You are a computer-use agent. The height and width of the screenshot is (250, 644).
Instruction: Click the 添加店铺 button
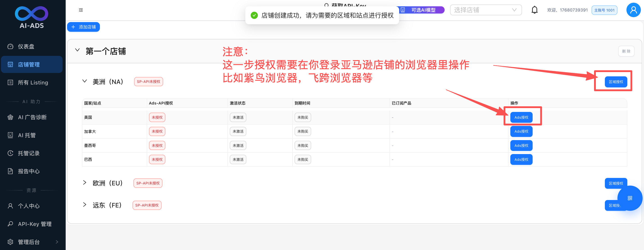click(x=83, y=27)
